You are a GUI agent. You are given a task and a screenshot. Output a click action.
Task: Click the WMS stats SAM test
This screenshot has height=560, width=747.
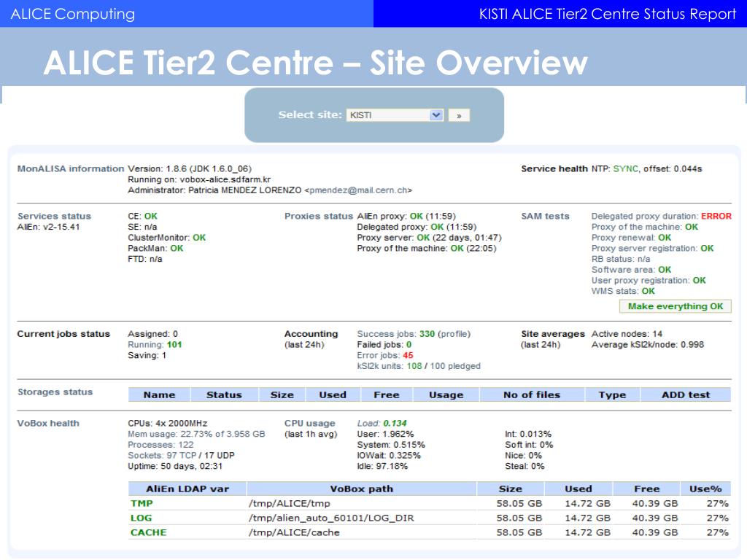pos(623,292)
